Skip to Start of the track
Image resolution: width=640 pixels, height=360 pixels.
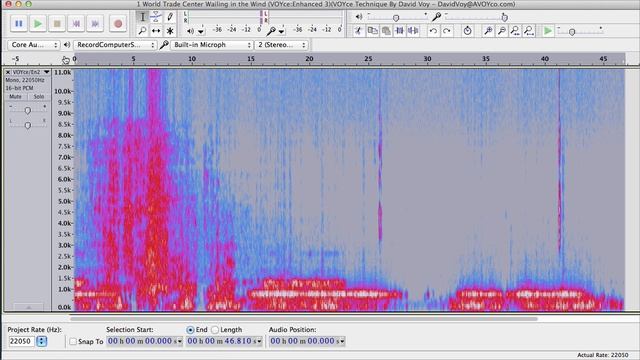tap(76, 24)
